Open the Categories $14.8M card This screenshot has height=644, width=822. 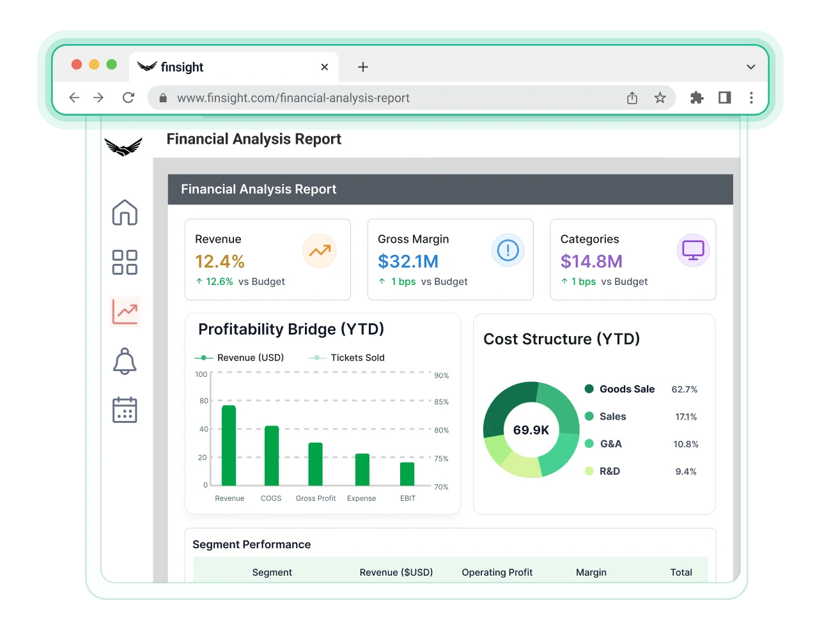click(x=633, y=259)
